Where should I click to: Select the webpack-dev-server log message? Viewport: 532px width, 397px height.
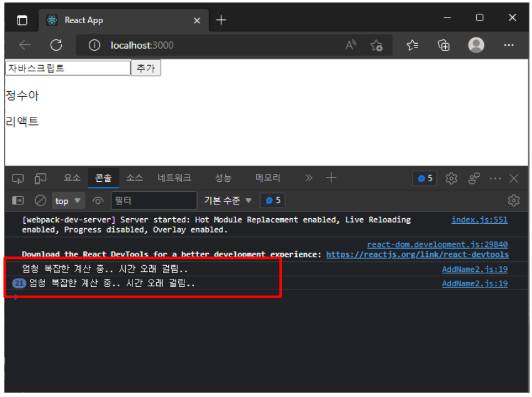216,224
